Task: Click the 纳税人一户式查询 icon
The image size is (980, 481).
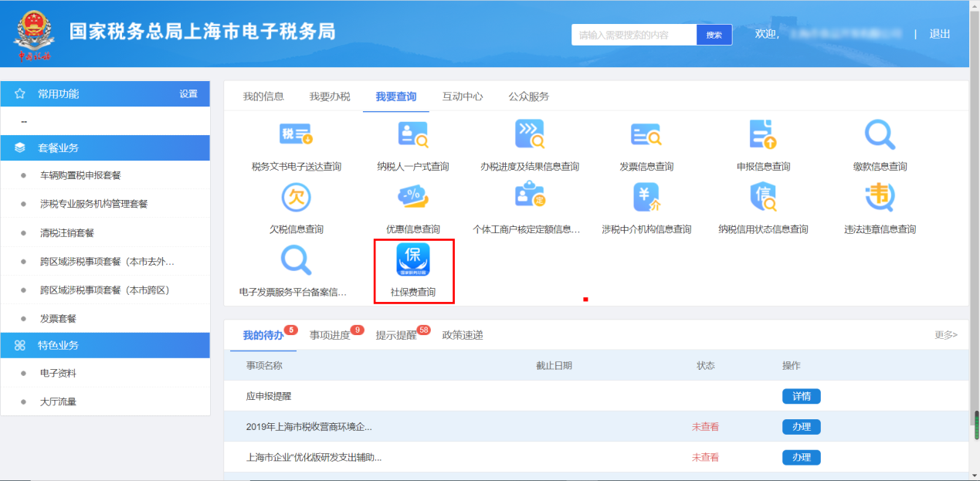Action: tap(413, 135)
